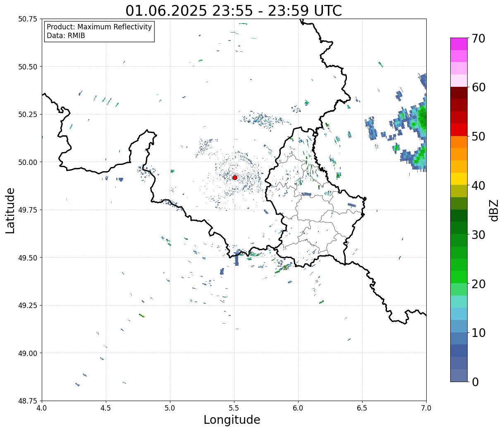
Task: Click the 'dBZ' colorbar label
Action: 494,210
